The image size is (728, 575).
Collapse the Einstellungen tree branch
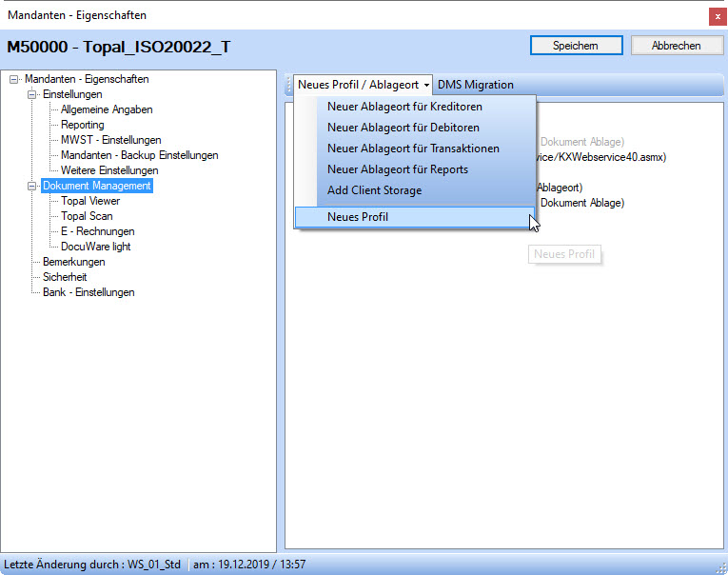tap(32, 95)
